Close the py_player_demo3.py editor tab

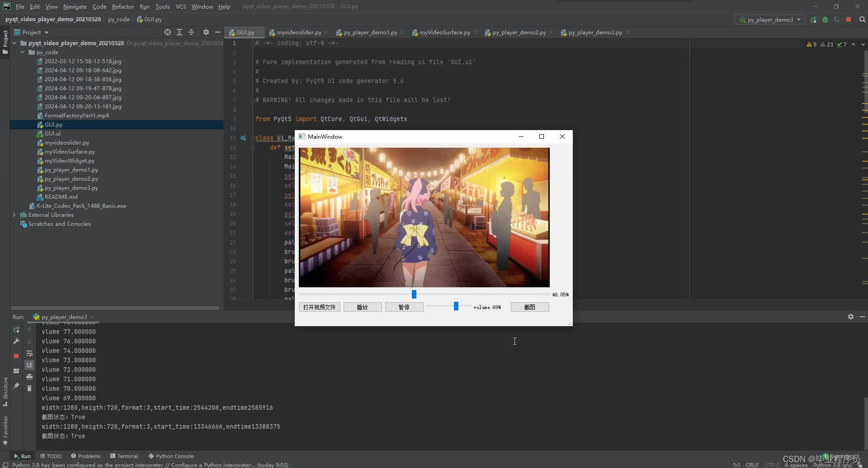coord(627,33)
